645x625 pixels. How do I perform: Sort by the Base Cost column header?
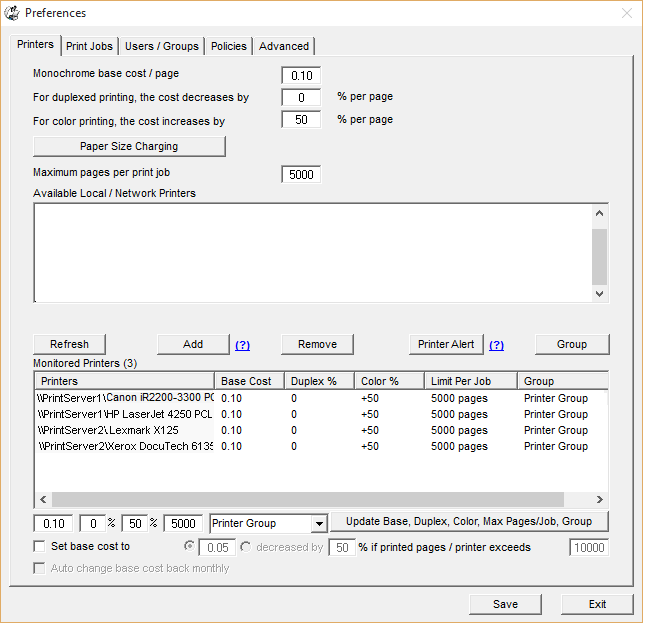point(250,381)
